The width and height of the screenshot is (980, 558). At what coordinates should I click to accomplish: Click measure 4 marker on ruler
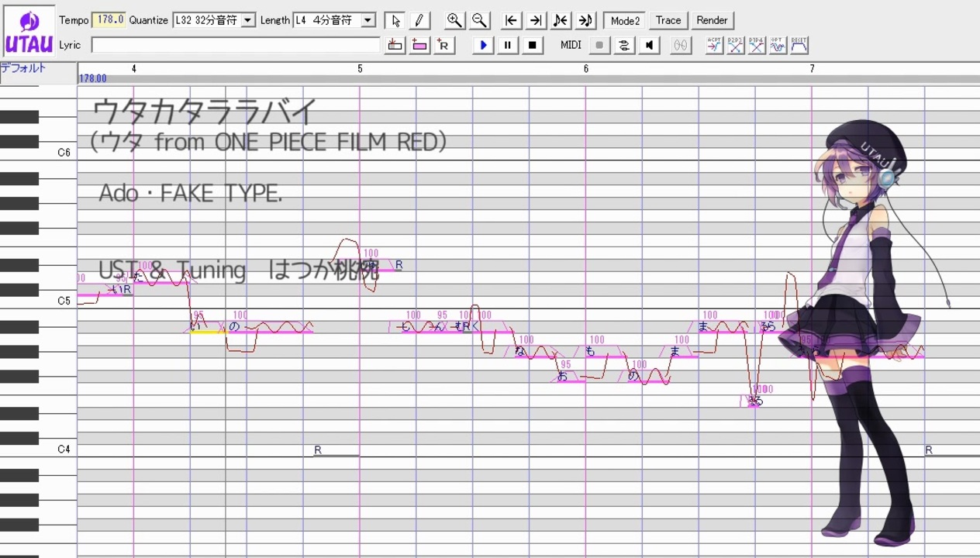(133, 69)
